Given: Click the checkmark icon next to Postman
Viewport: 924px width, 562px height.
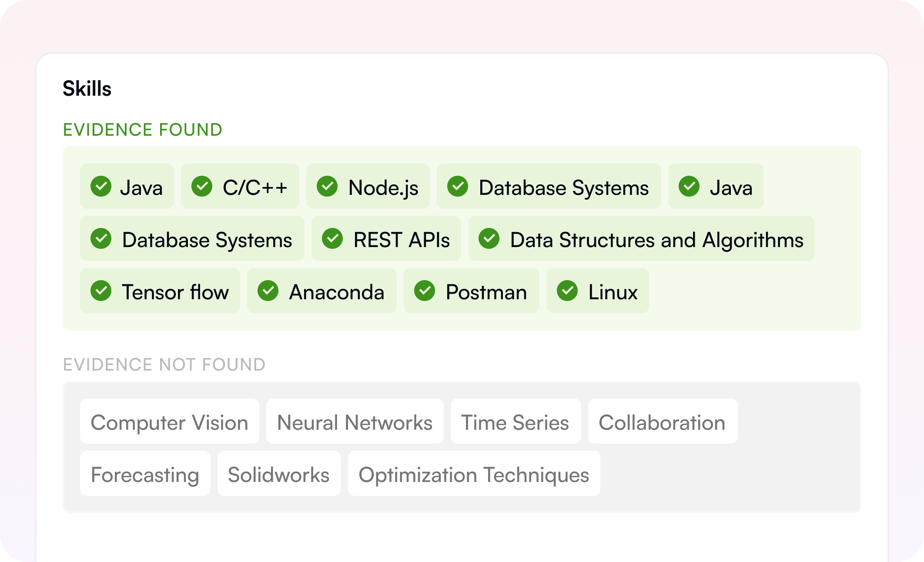Looking at the screenshot, I should tap(425, 291).
